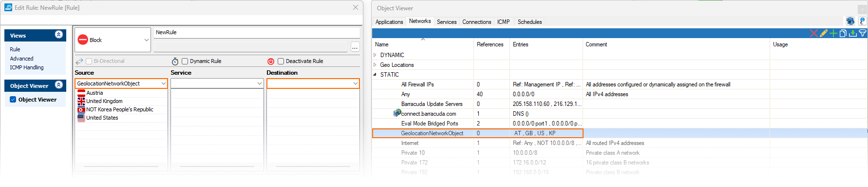Click the yellow pencil edit icon
The image size is (868, 187).
[823, 33]
